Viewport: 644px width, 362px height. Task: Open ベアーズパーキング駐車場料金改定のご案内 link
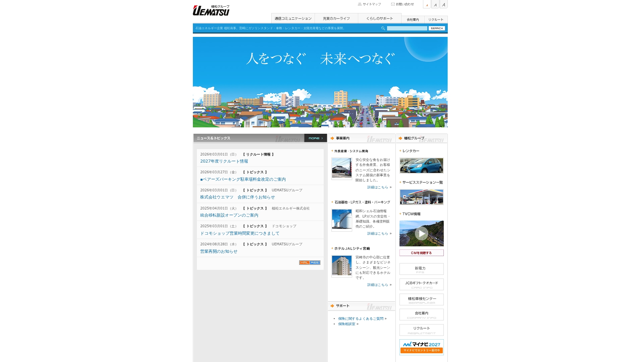243,179
